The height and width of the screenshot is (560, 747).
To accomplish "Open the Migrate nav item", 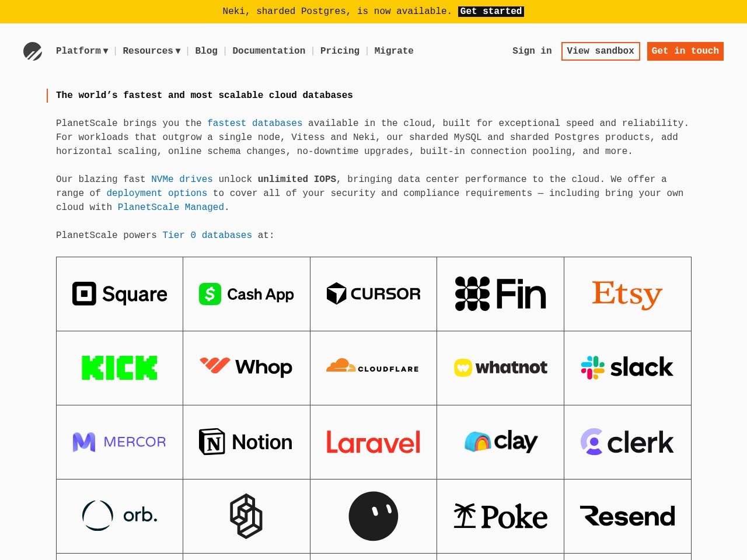I will click(x=394, y=51).
